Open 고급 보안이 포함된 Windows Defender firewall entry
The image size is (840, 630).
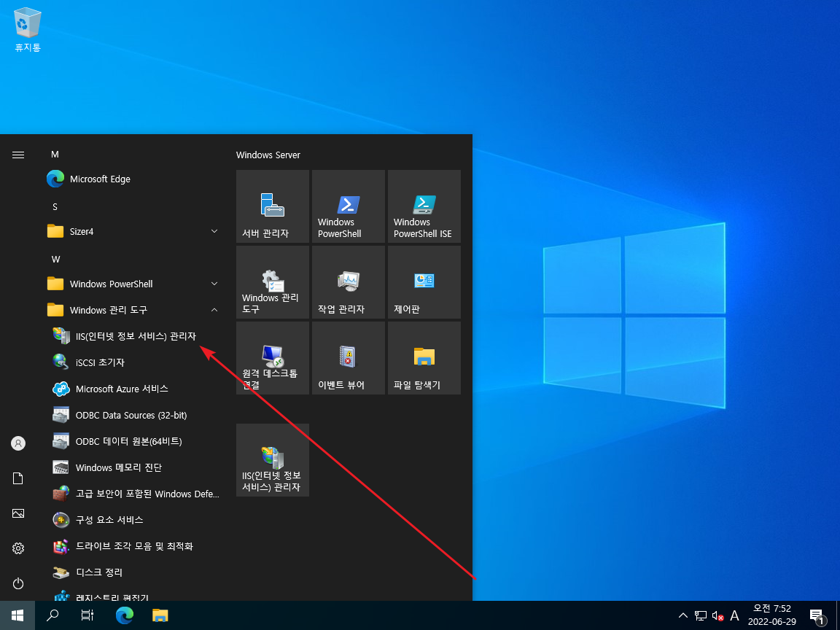(x=134, y=494)
